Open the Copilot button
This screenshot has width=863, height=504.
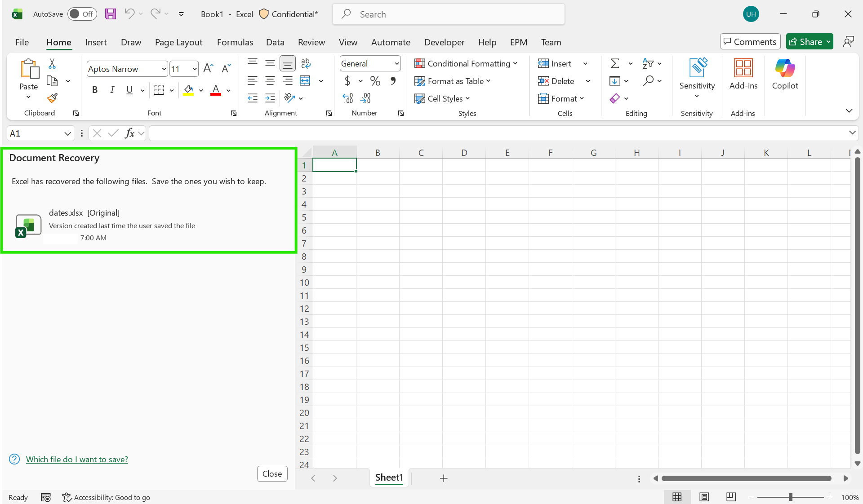pyautogui.click(x=785, y=74)
